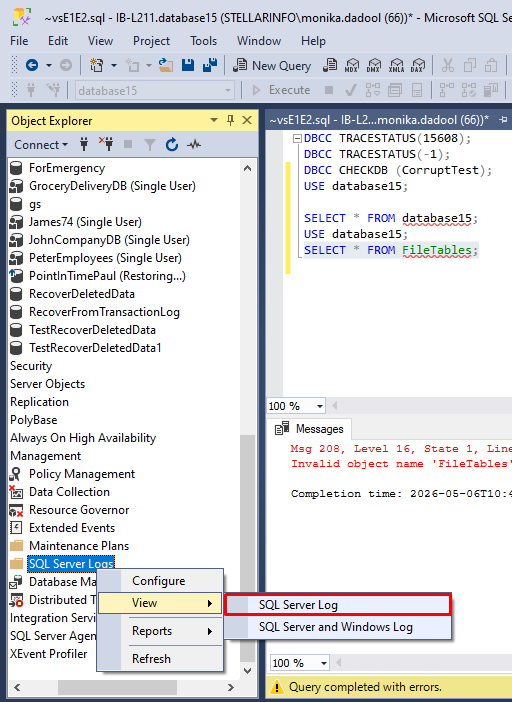Open the Navigate Backward history dropdown arrow
This screenshot has width=512, height=702.
(49, 65)
